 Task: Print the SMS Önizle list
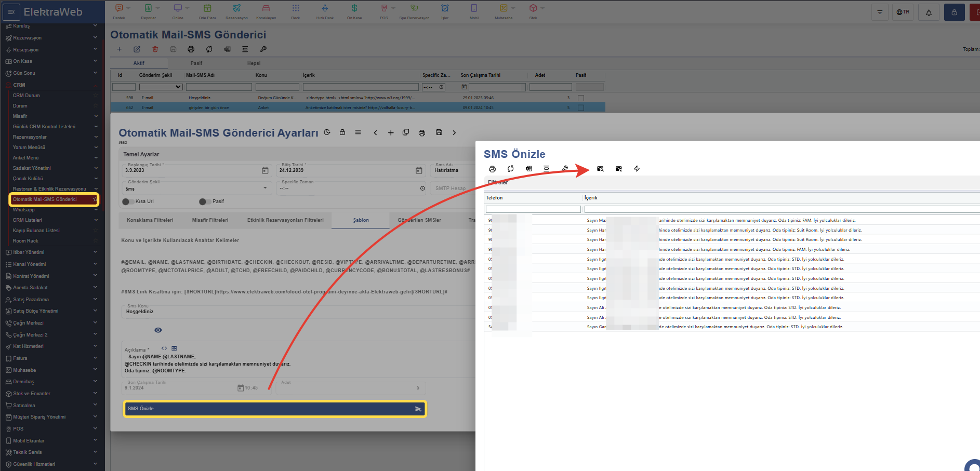click(492, 169)
